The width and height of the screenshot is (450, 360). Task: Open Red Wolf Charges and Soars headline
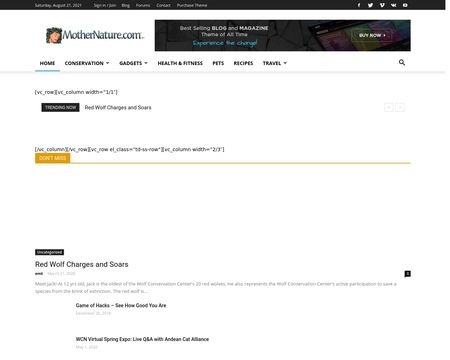[82, 264]
